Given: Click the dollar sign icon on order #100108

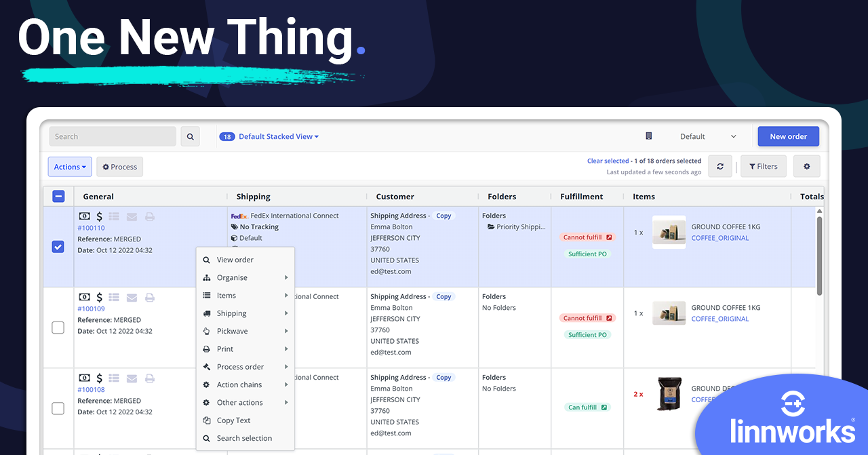Looking at the screenshot, I should [x=100, y=378].
